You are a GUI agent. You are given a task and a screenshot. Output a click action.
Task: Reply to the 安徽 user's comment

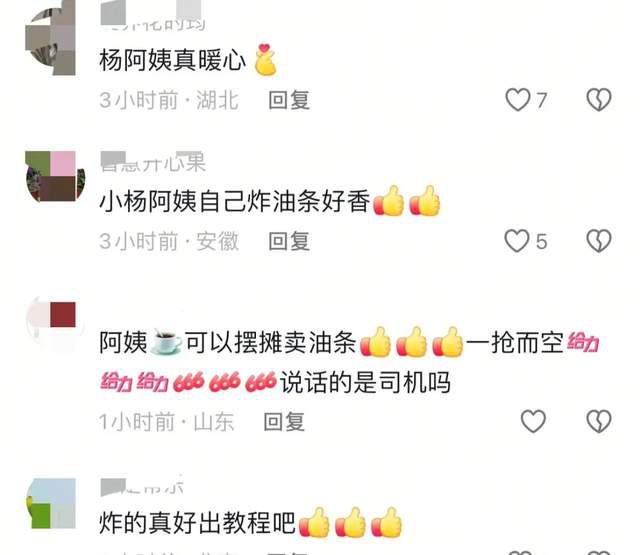[x=289, y=241]
